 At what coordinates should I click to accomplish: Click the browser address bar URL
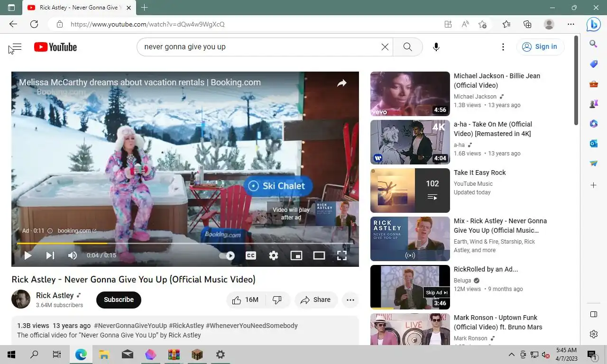pyautogui.click(x=147, y=24)
